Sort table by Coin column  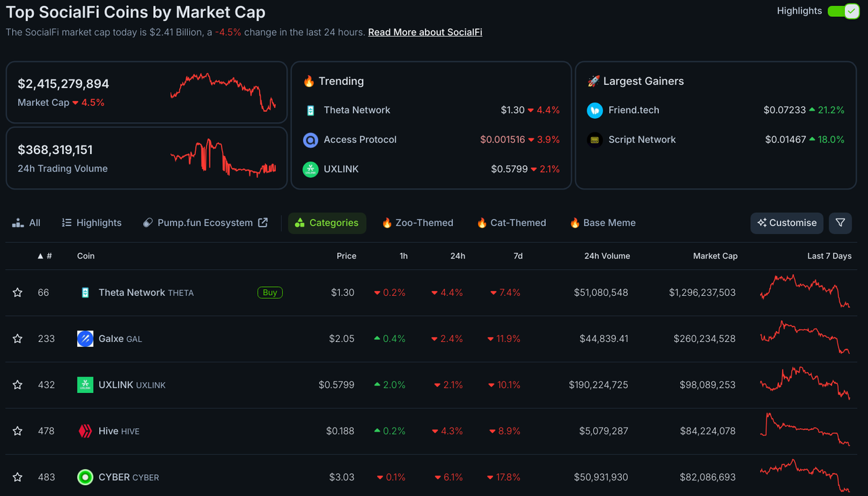click(85, 256)
